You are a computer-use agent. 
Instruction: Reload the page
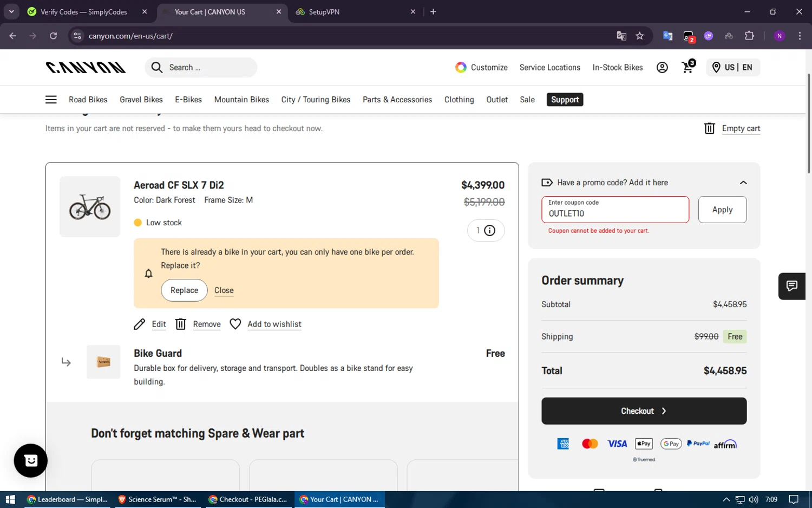pos(53,36)
